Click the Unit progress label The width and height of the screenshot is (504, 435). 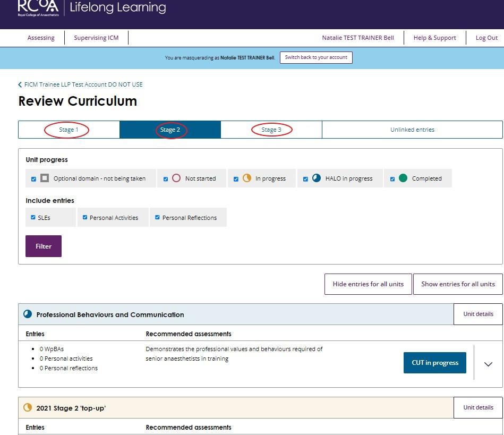coord(47,159)
